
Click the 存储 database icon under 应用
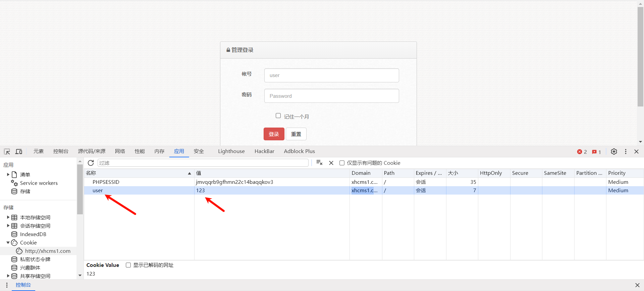[14, 191]
